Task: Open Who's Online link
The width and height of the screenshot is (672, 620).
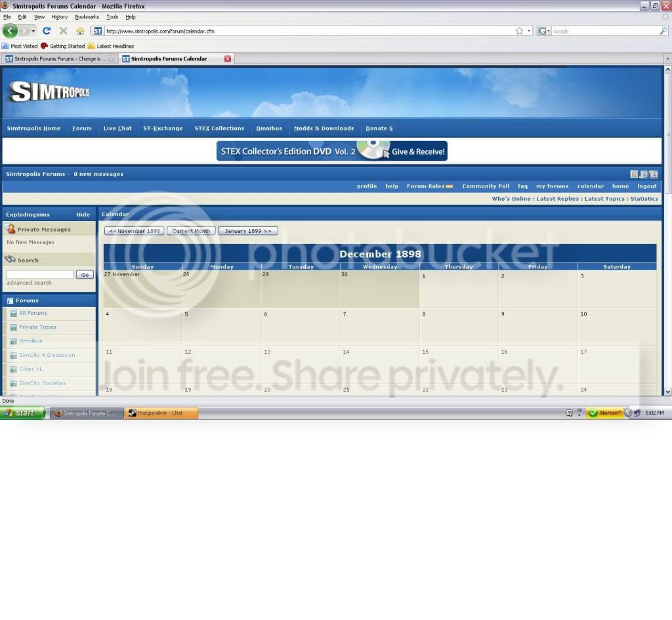Action: click(511, 199)
